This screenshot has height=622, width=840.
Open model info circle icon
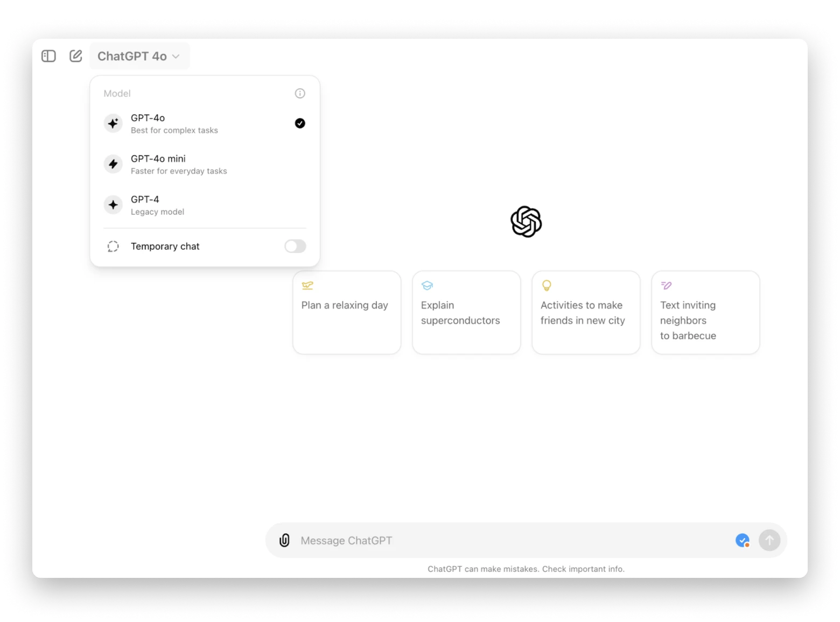300,94
